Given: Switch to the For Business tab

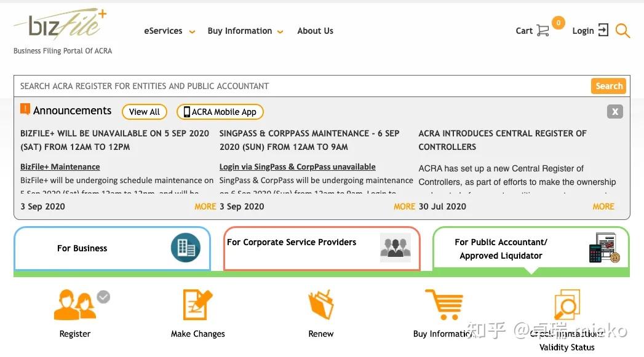Looking at the screenshot, I should tap(112, 248).
